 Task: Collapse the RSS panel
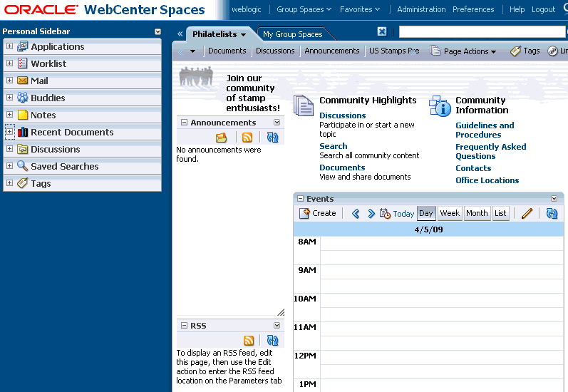[184, 325]
